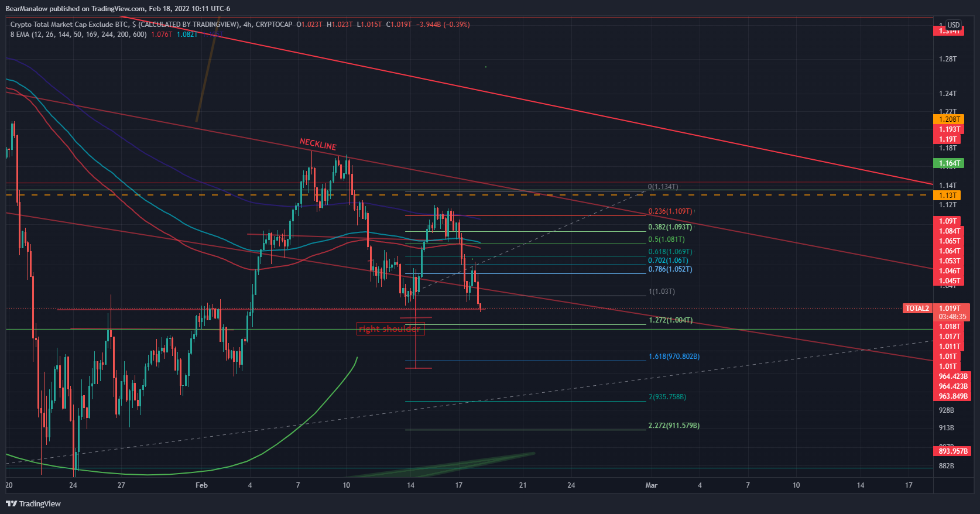Click the red 1.017T price label
Image resolution: width=980 pixels, height=514 pixels.
pos(949,337)
